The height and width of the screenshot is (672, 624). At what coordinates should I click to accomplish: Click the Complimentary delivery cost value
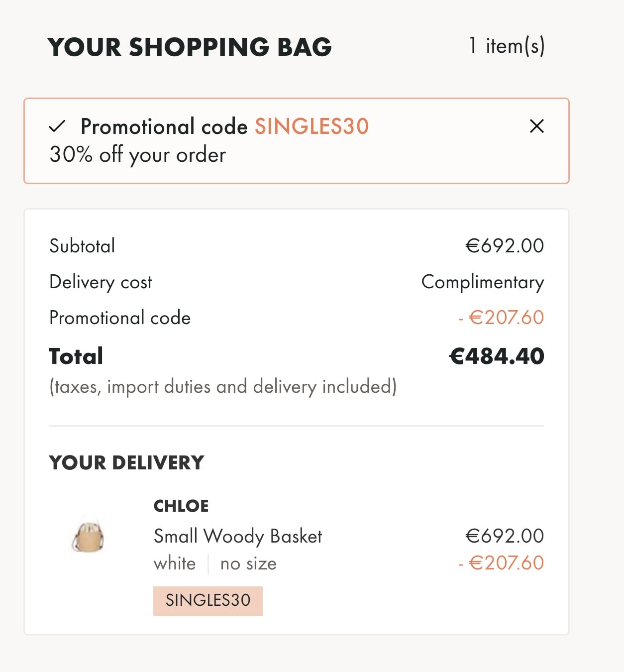point(482,282)
